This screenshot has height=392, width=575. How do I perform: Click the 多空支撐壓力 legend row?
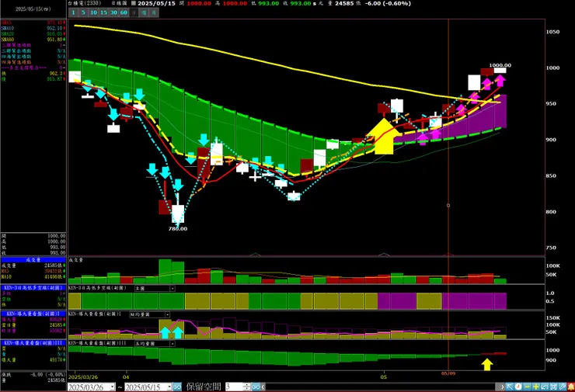click(33, 68)
